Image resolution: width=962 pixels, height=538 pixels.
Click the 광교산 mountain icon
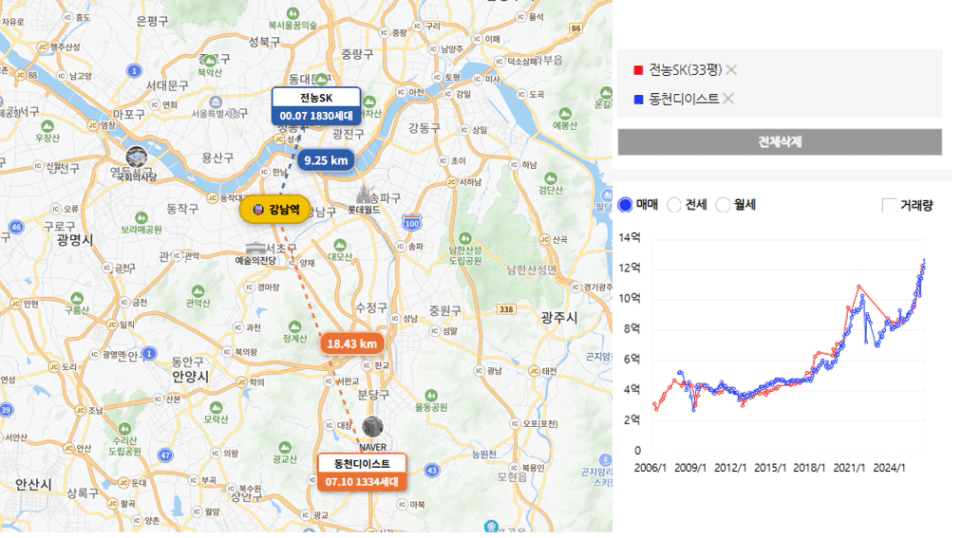[285, 448]
